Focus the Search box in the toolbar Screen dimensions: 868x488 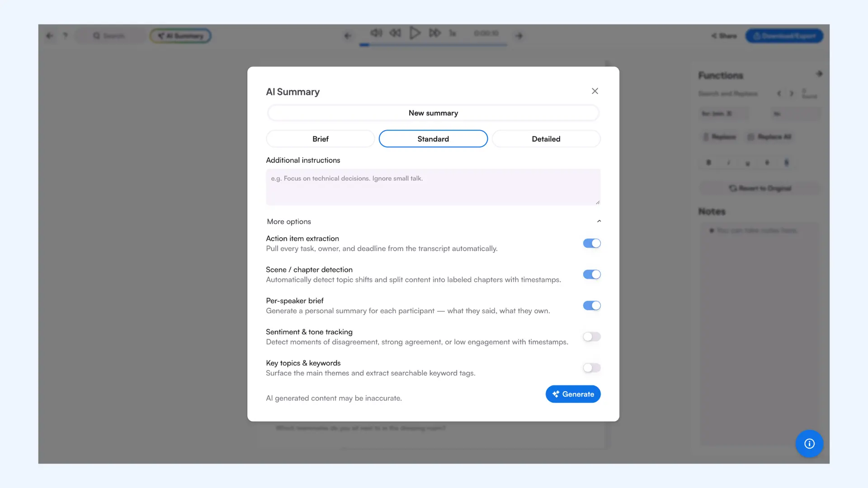(110, 36)
